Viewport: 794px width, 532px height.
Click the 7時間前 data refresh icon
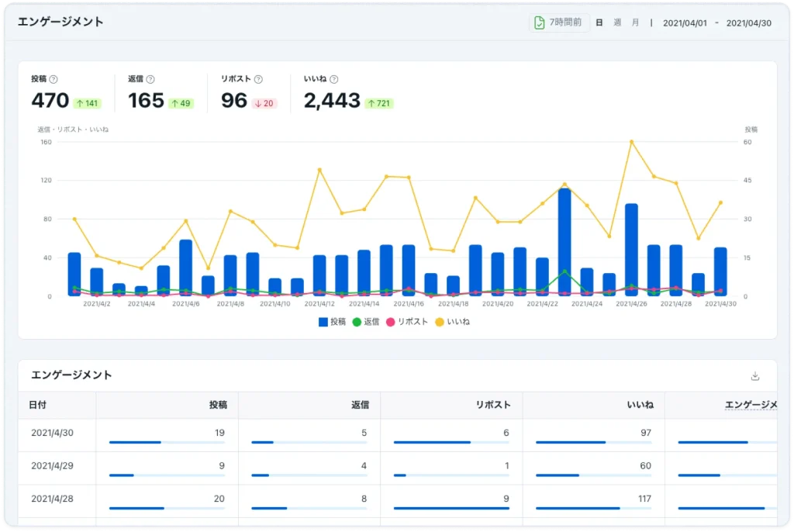[540, 22]
